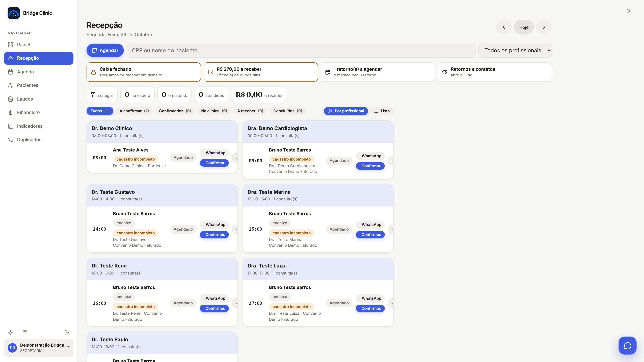Switch to Lista view
The image size is (644, 362).
pos(382,111)
